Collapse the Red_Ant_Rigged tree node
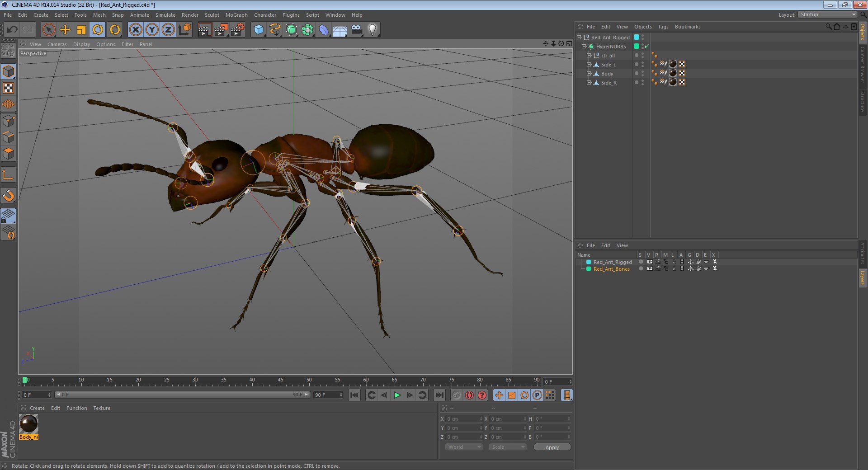This screenshot has height=470, width=868. coord(579,38)
